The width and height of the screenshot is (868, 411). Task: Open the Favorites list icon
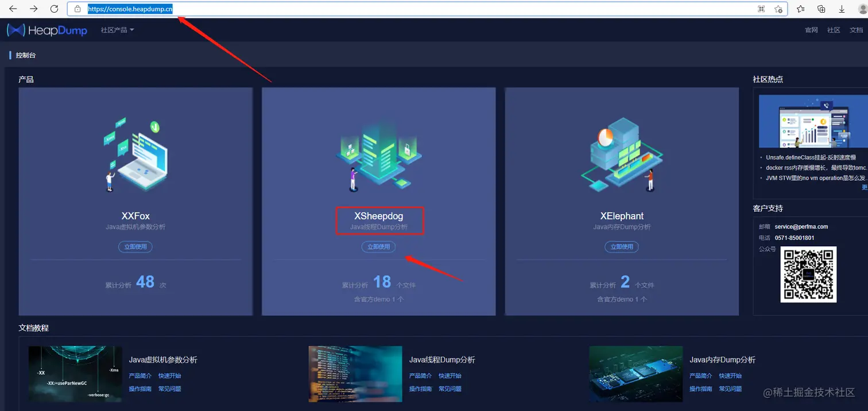click(x=800, y=9)
